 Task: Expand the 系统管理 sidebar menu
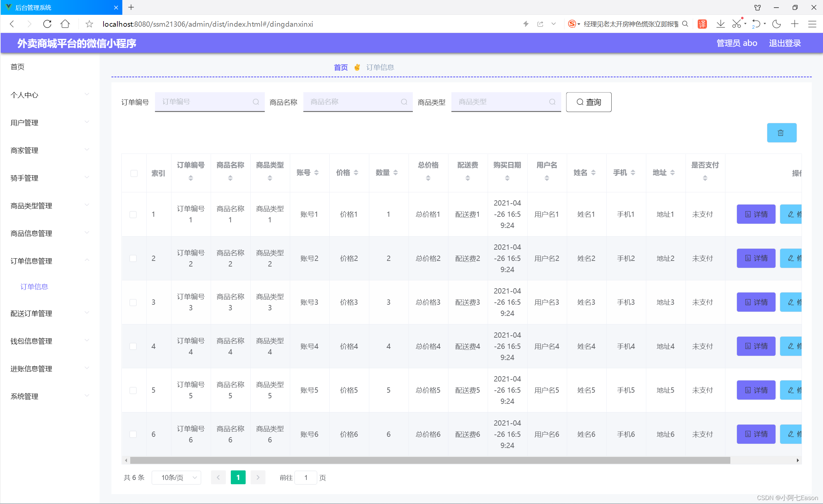50,397
